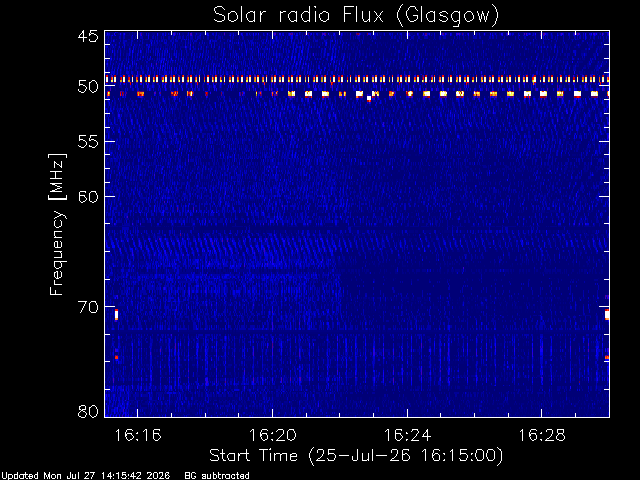Click the 16:24 time axis label
This screenshot has width=640, height=480.
407,435
